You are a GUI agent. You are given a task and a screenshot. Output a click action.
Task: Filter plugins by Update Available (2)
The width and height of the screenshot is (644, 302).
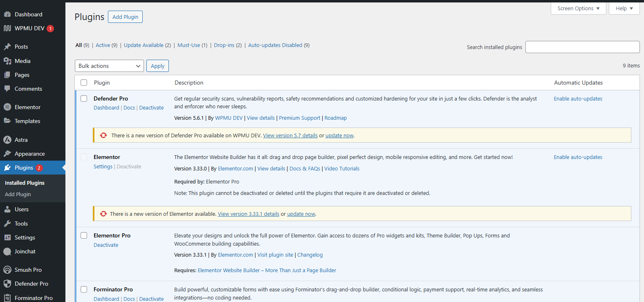click(x=147, y=45)
